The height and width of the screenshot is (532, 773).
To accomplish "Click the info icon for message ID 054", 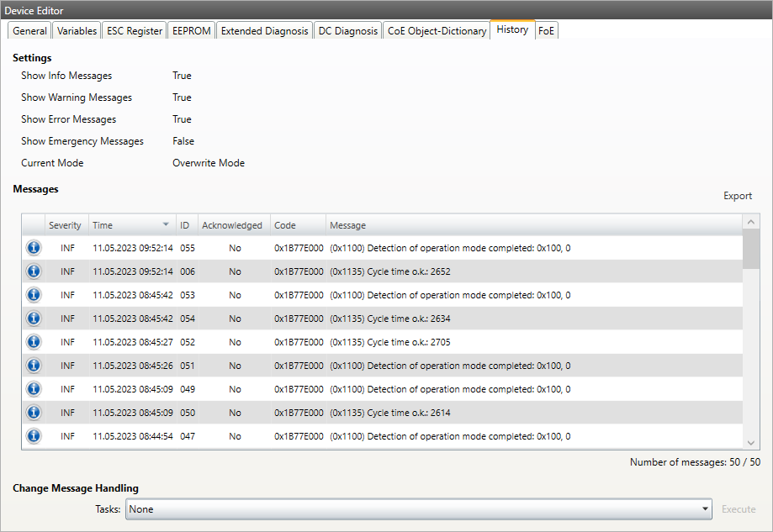I will point(34,319).
